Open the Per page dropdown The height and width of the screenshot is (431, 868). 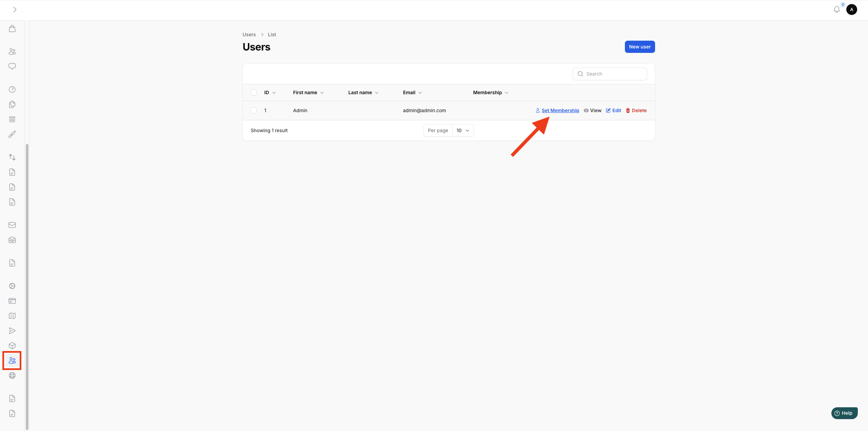pyautogui.click(x=462, y=130)
